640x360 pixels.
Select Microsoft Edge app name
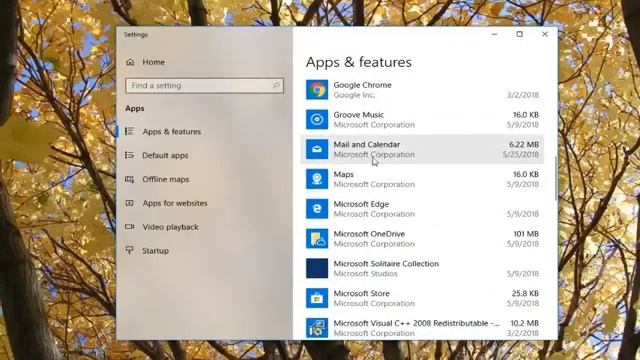[x=361, y=204]
